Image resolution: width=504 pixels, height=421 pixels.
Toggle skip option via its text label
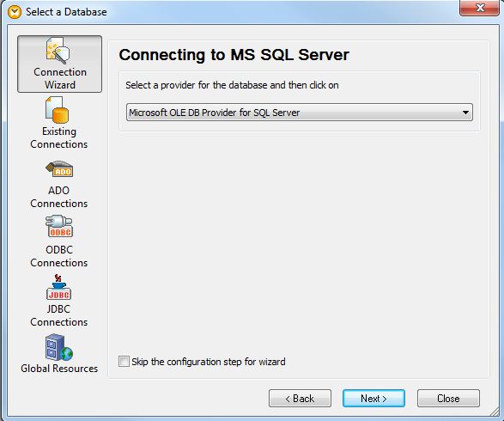[x=209, y=362]
